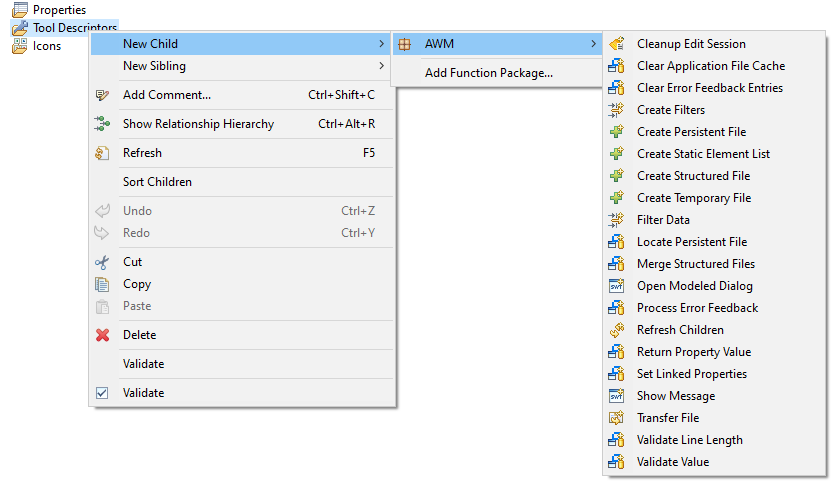
Task: Select the Properties tree node
Action: pyautogui.click(x=59, y=10)
